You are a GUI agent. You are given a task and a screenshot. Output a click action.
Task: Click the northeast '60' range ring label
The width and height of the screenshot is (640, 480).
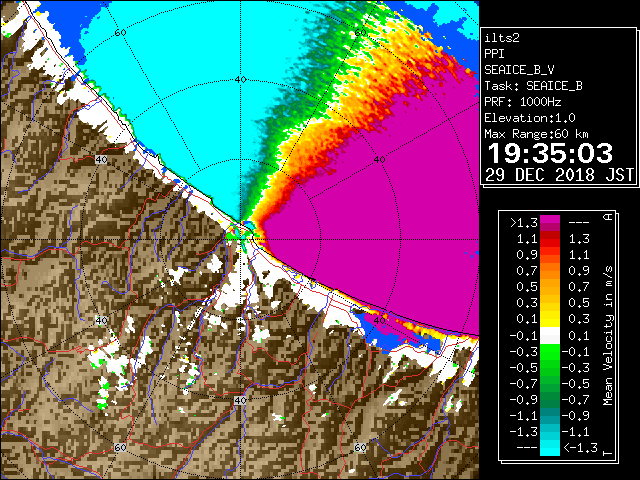[x=360, y=33]
